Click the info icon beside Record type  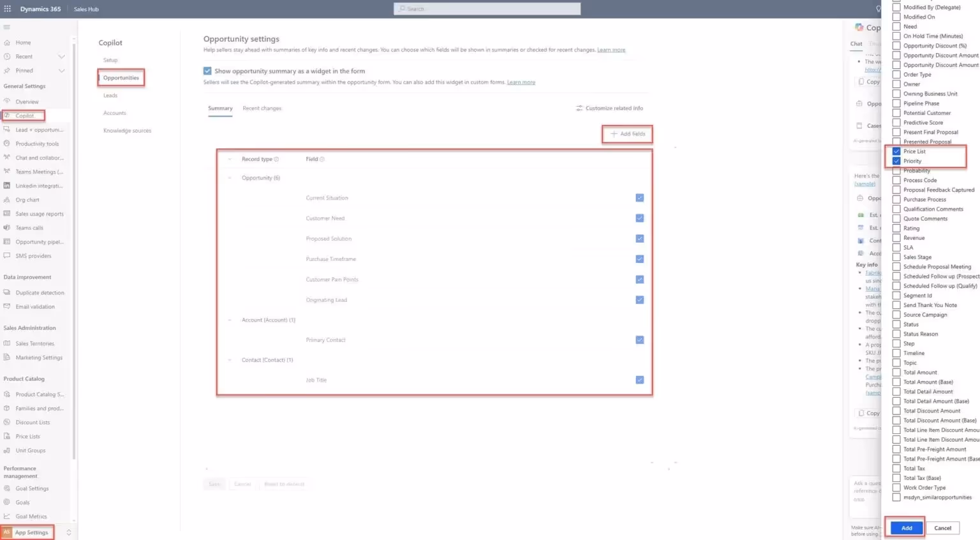point(276,159)
